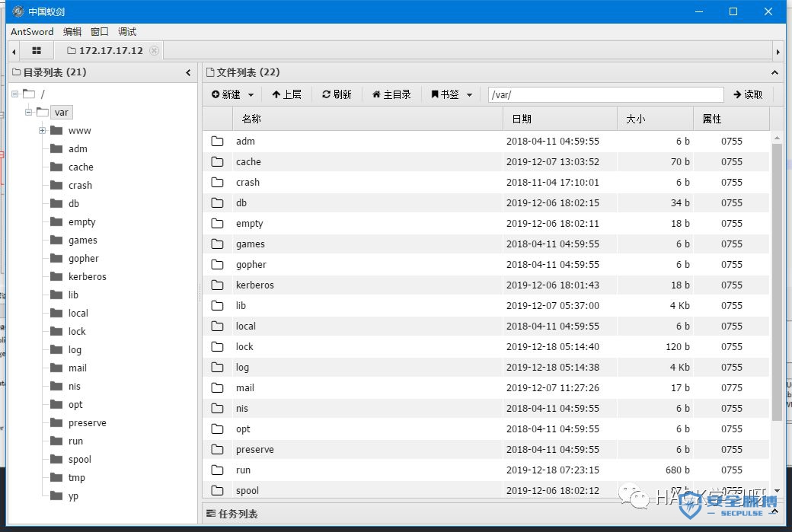Close the 172.17.17.12 tab
Screen dimensions: 792x532
154,50
